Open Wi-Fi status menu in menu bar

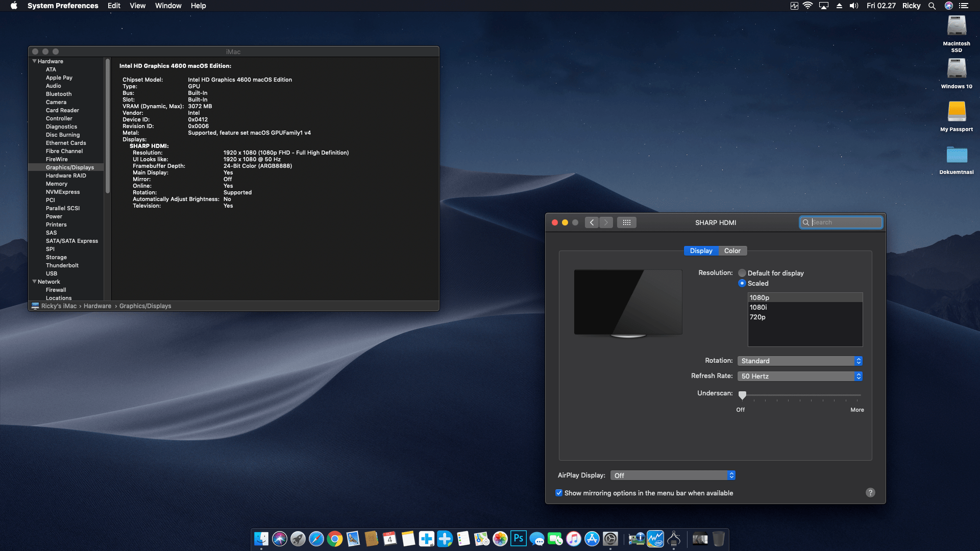[x=808, y=6]
